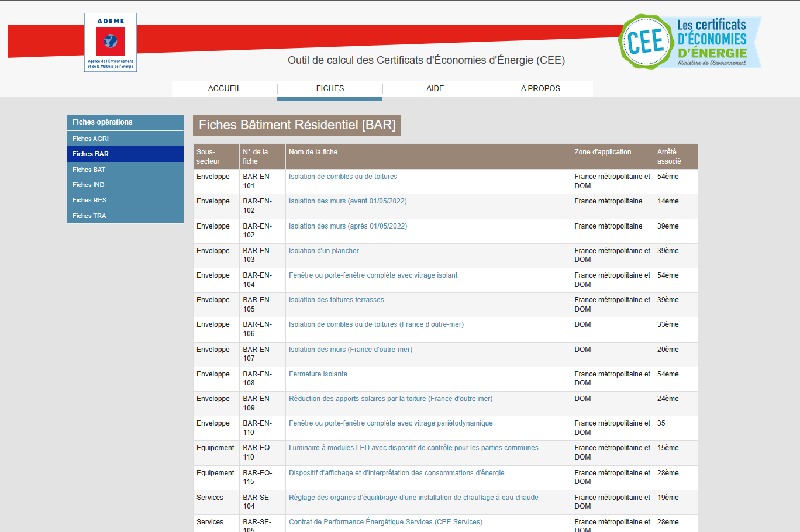Viewport: 800px width, 532px height.
Task: Select Fiches BAR in sidebar
Action: (125, 154)
